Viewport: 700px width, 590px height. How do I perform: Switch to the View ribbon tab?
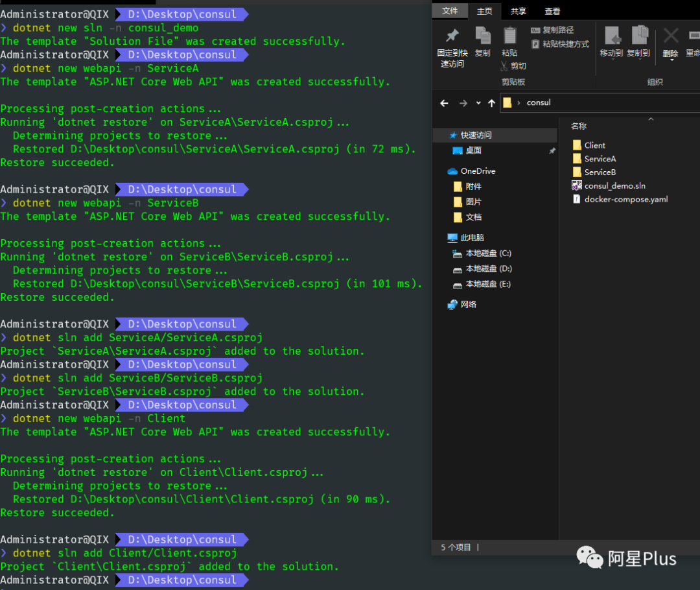point(552,11)
